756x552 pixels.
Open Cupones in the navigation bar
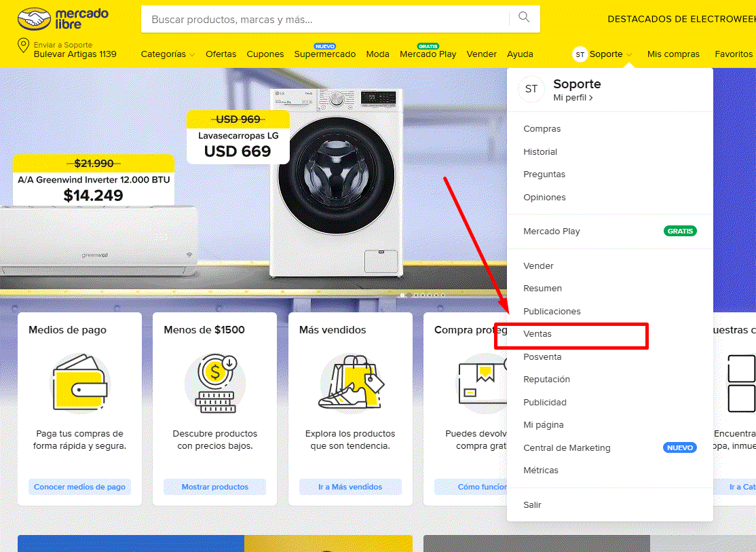point(265,54)
